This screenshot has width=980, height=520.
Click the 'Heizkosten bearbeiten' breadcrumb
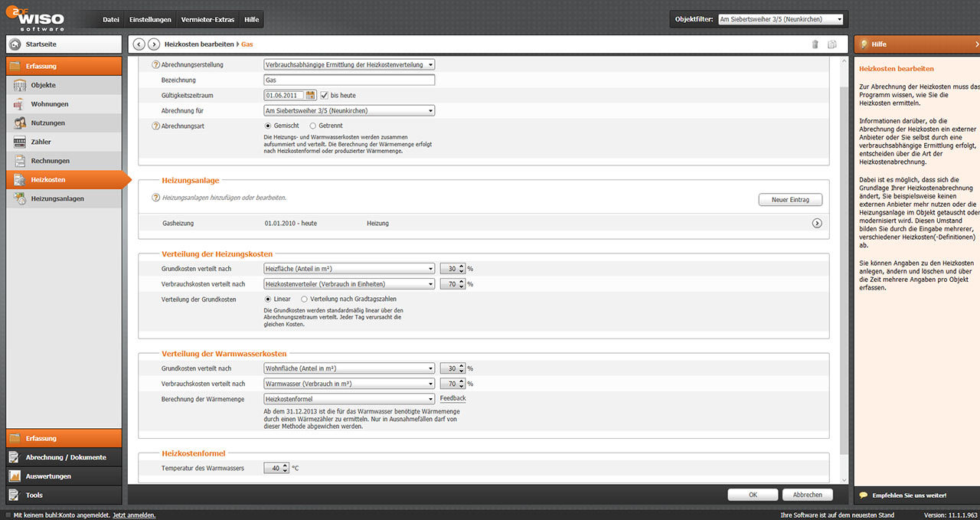199,44
